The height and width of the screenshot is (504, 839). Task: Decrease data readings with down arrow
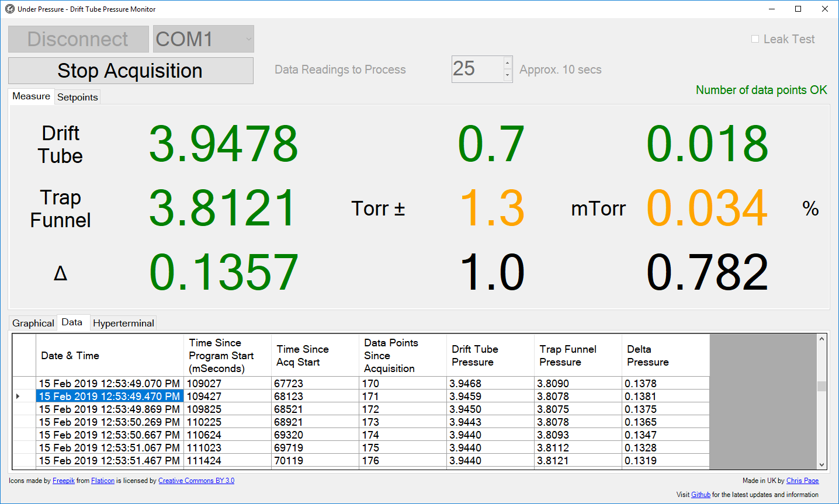508,75
